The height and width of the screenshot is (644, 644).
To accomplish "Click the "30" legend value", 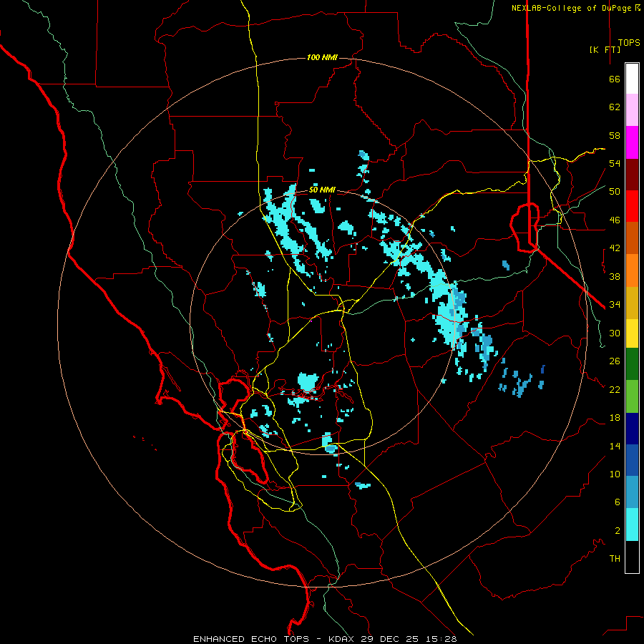I will (x=615, y=333).
